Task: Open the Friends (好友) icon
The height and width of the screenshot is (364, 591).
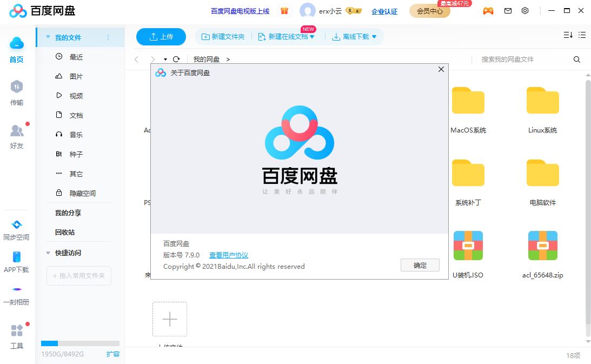Action: [17, 130]
